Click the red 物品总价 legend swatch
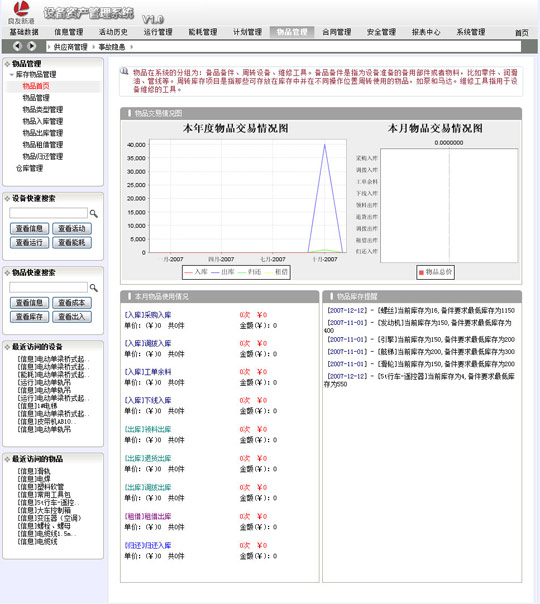Screen dimensions: 540x604 [x=421, y=272]
